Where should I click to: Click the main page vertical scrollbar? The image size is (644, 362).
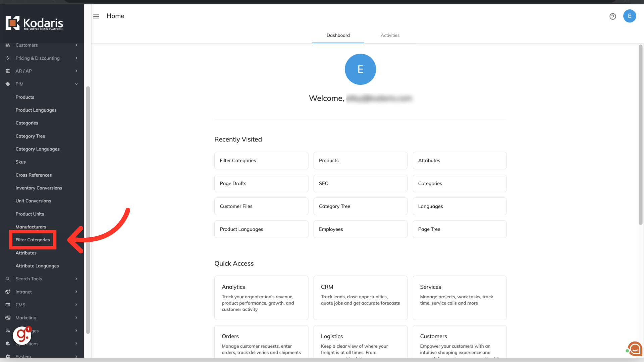640,134
